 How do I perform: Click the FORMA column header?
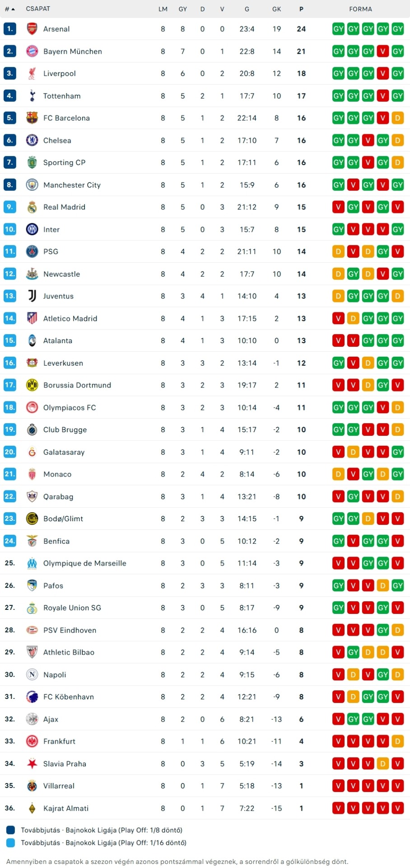tap(360, 9)
